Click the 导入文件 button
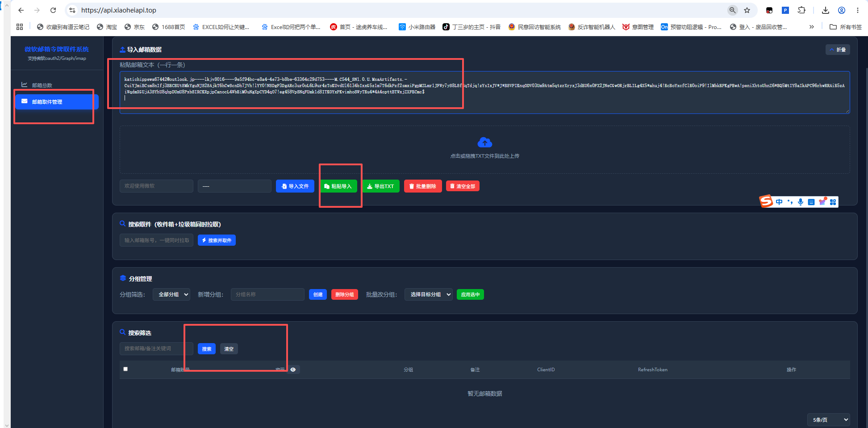This screenshot has height=428, width=868. click(295, 186)
